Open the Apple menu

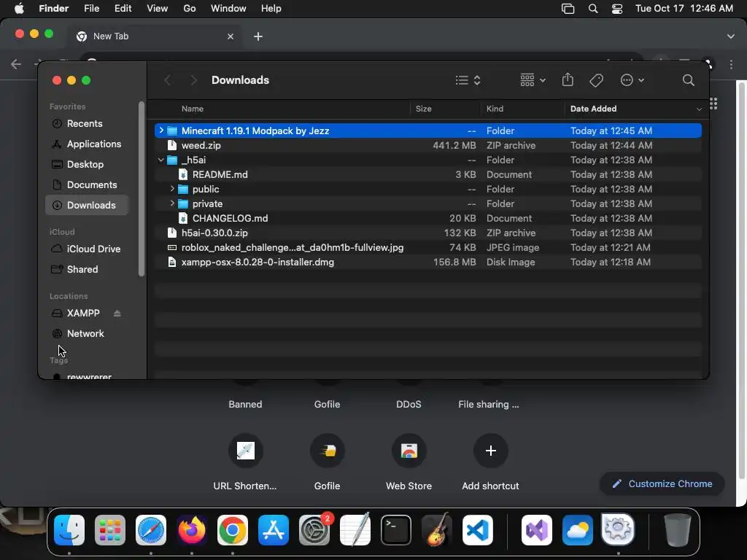(x=19, y=9)
